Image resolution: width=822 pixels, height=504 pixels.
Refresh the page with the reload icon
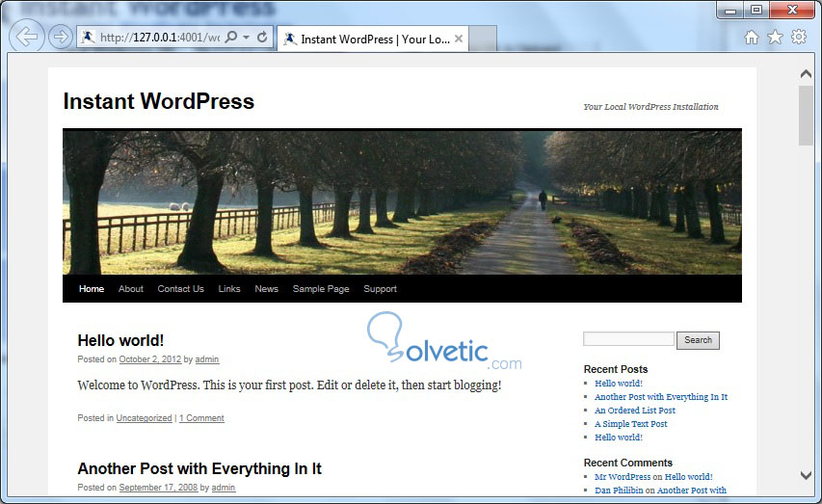pyautogui.click(x=262, y=37)
